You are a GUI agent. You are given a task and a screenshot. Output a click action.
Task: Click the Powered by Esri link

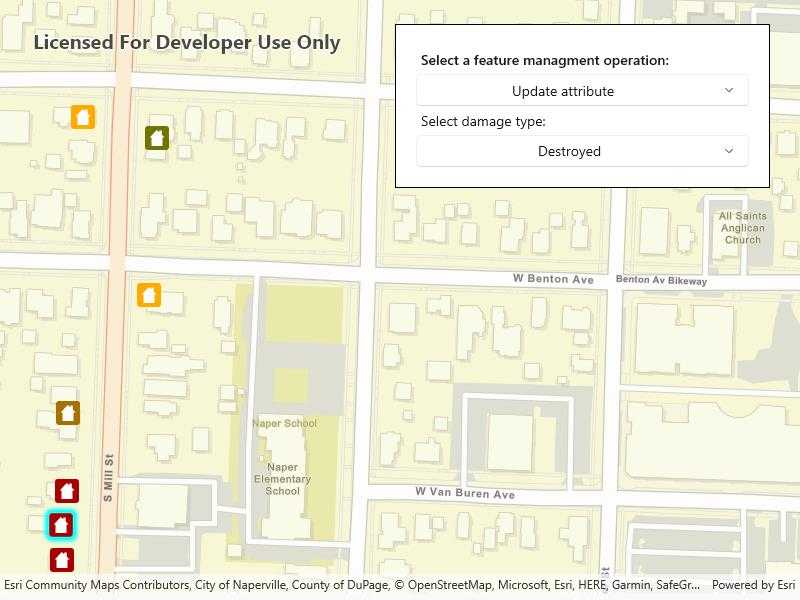point(753,585)
